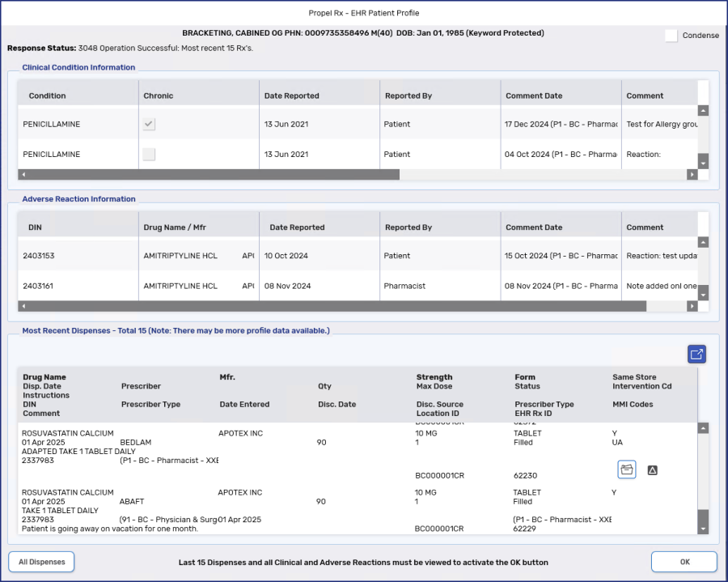Image resolution: width=728 pixels, height=582 pixels.
Task: Check Chronic box on second Penicillamine row
Action: [149, 155]
